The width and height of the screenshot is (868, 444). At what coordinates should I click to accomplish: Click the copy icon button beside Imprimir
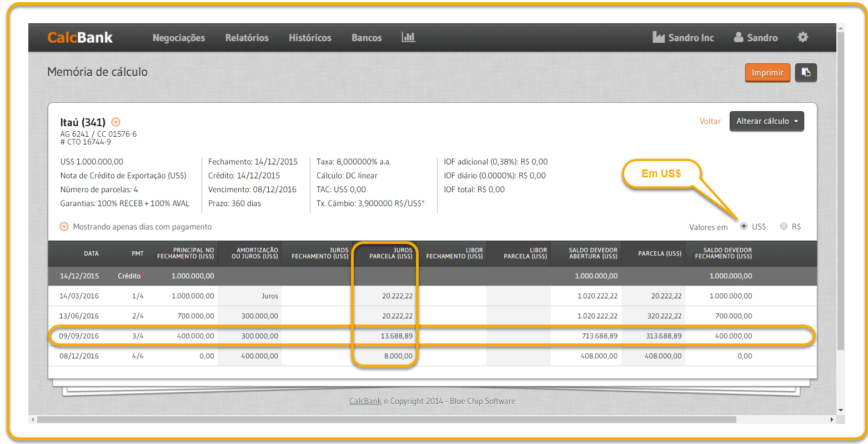tap(806, 73)
